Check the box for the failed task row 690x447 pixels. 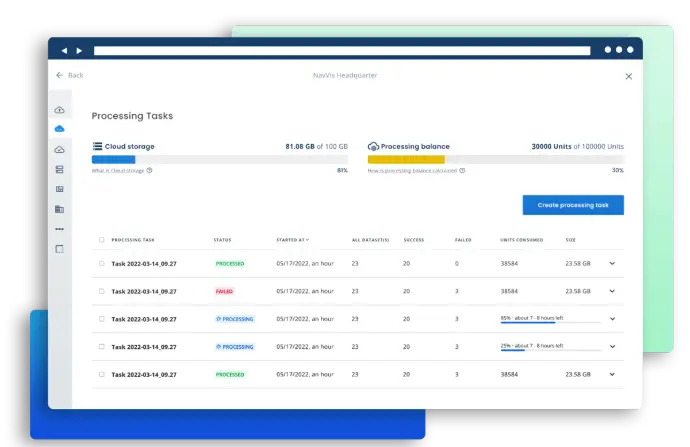coord(101,292)
